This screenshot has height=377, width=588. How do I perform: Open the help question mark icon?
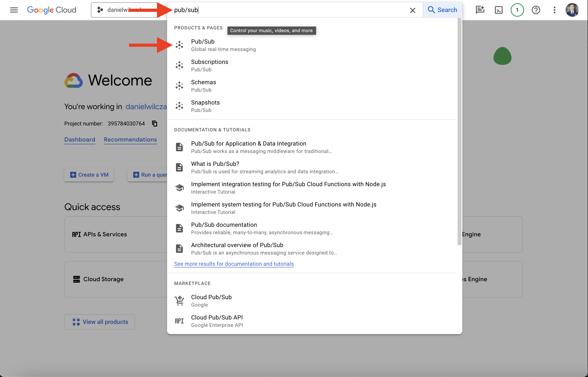(536, 10)
